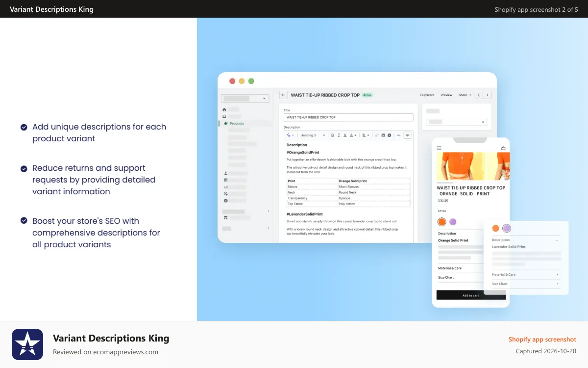This screenshot has width=588, height=368.
Task: Click the 'Short Sleeves' table cell
Action: [348, 187]
